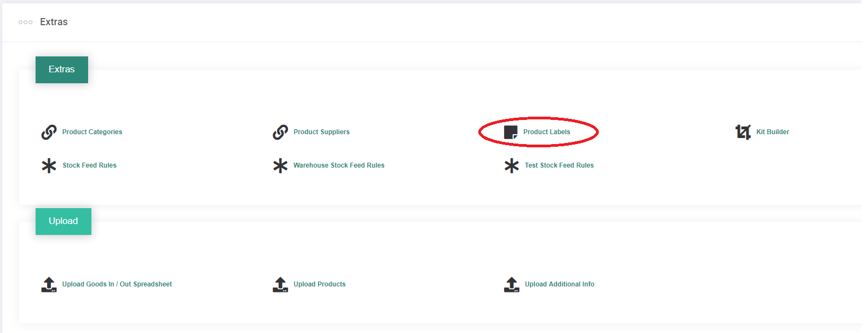Click the three-dots icon beside the Extras title
Viewport: 868px width, 333px height.
click(x=25, y=22)
